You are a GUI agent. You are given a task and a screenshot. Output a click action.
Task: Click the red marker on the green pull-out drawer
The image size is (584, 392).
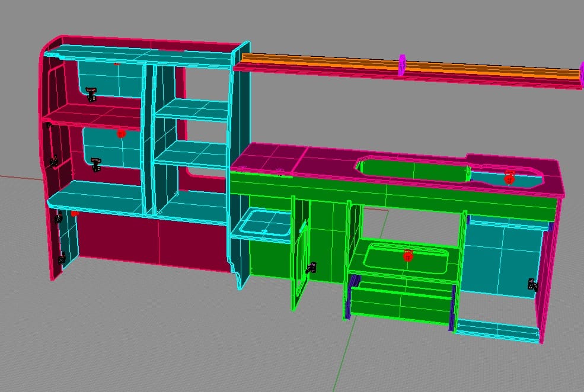[408, 255]
